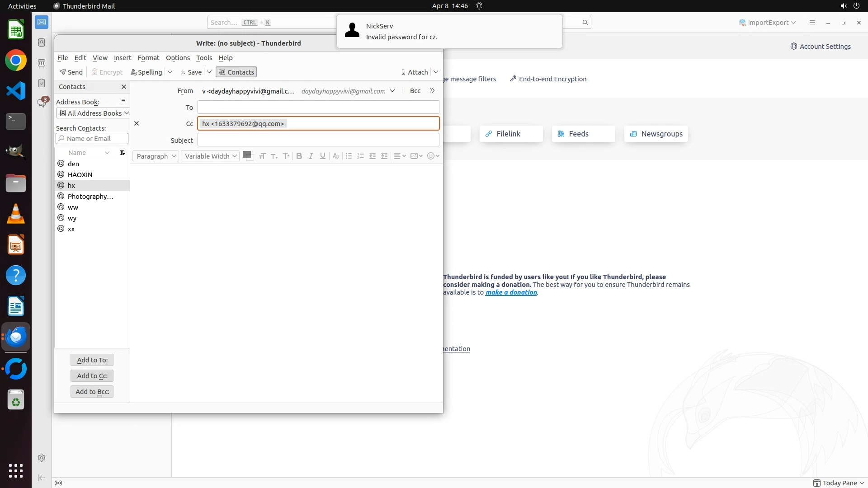
Task: Open the Options menu
Action: pos(178,58)
